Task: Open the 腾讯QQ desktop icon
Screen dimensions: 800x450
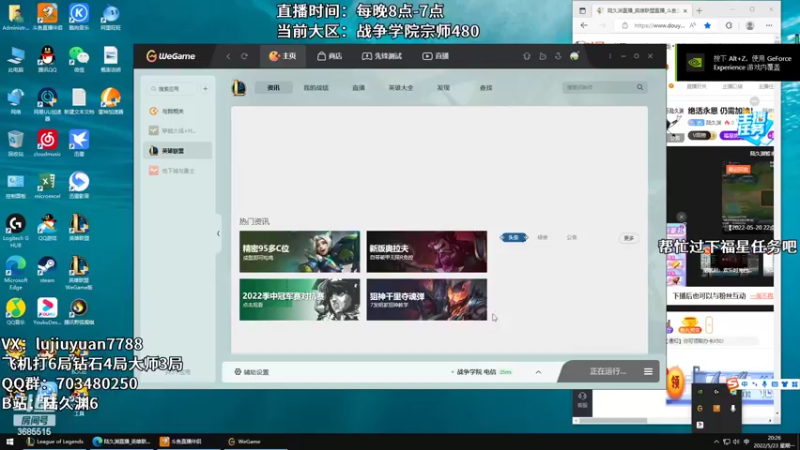Action: click(47, 59)
